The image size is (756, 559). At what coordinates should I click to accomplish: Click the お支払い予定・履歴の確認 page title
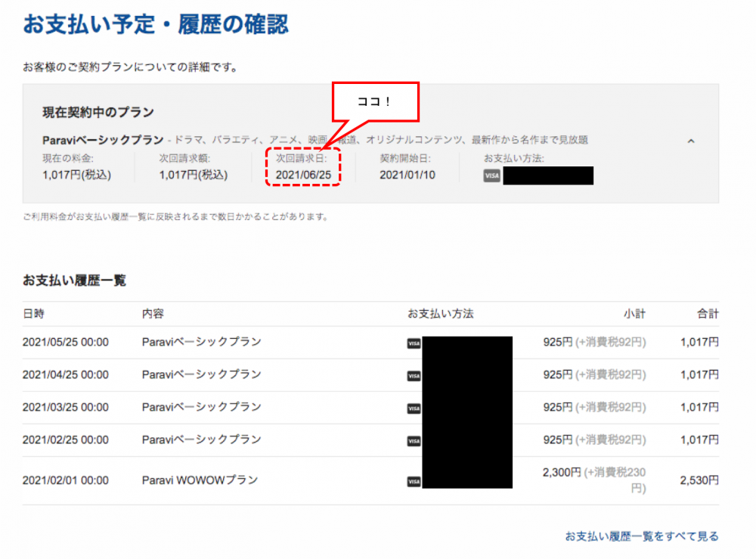point(156,24)
